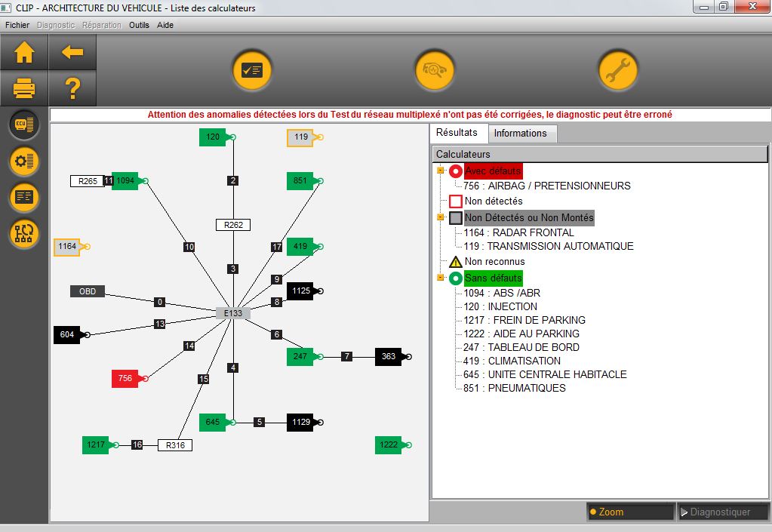
Task: Open help with question mark icon
Action: (x=72, y=89)
